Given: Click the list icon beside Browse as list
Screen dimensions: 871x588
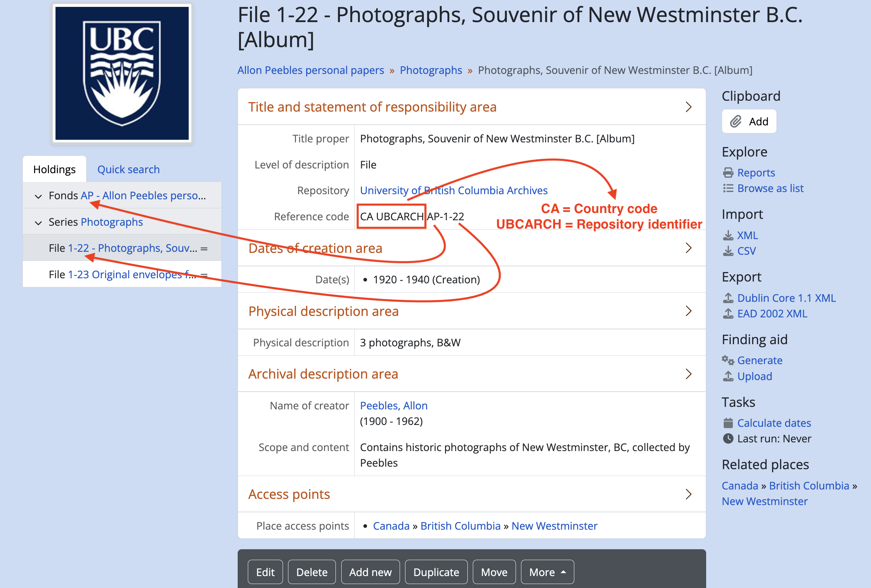Looking at the screenshot, I should pos(728,188).
